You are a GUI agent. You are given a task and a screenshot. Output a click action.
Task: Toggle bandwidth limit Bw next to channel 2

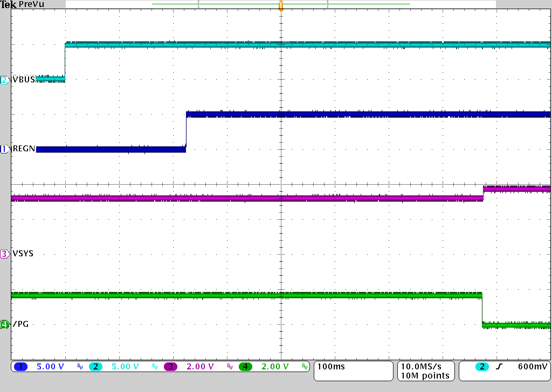click(155, 367)
